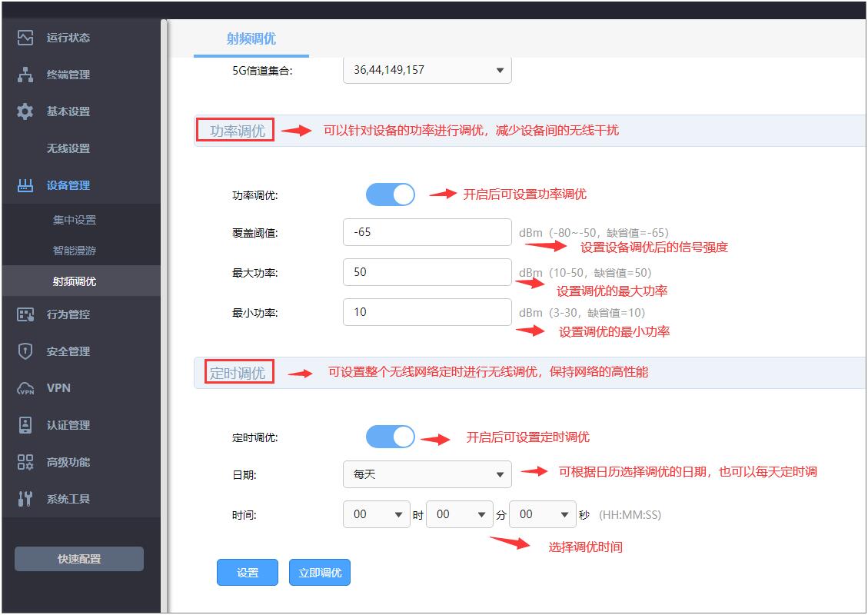Disable the 功率调优 toggle switch
This screenshot has height=615, width=868.
[391, 194]
